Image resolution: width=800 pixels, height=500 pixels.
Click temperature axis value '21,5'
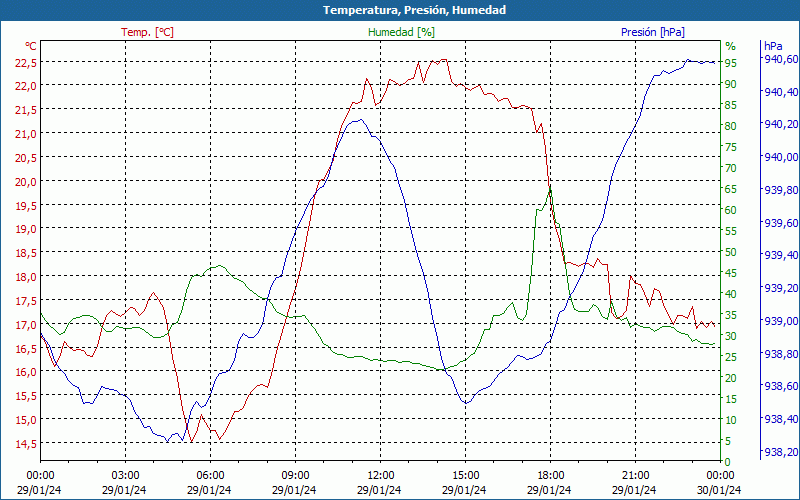[26, 110]
